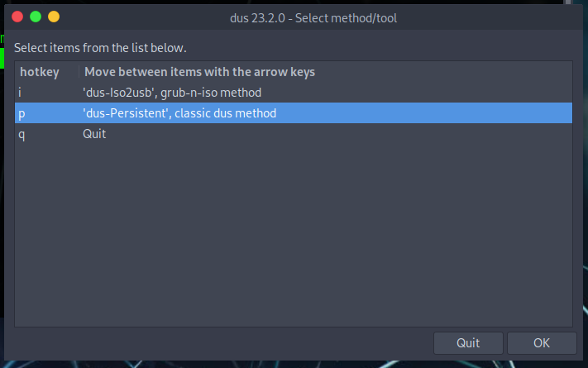Screen dimensions: 588x368
Task: Click the 'i' hotkey cell
Action: 21,93
